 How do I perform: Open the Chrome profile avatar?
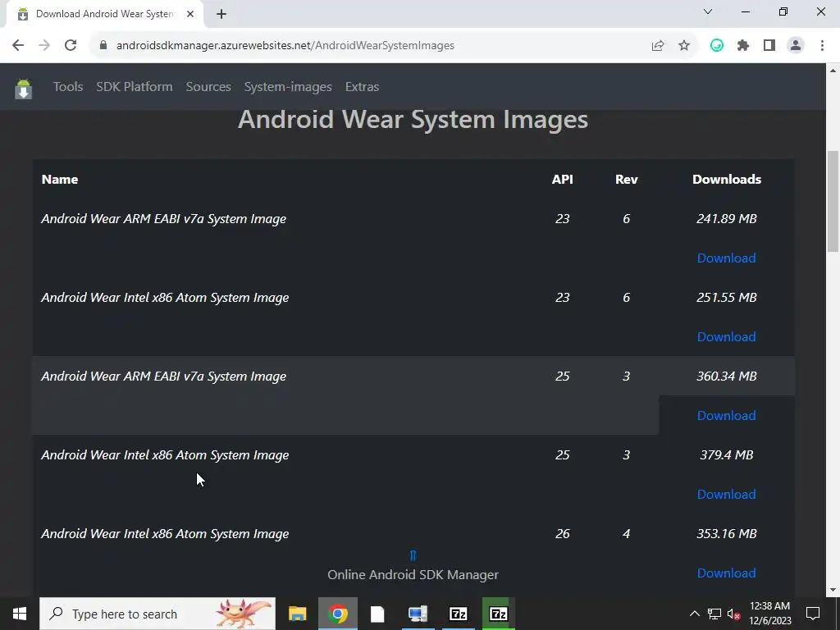point(796,46)
